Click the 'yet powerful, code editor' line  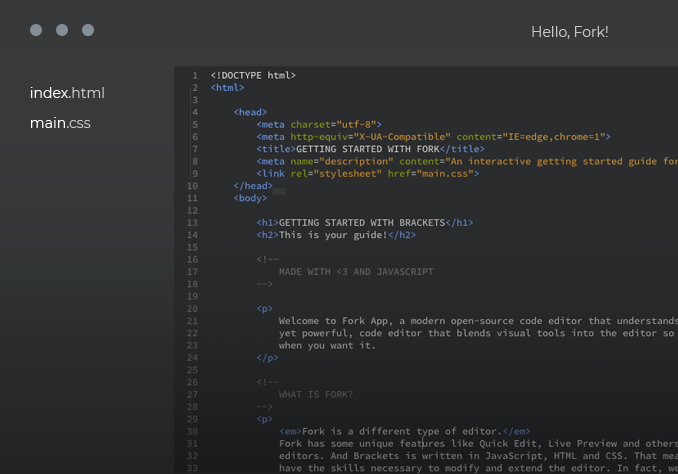click(478, 333)
